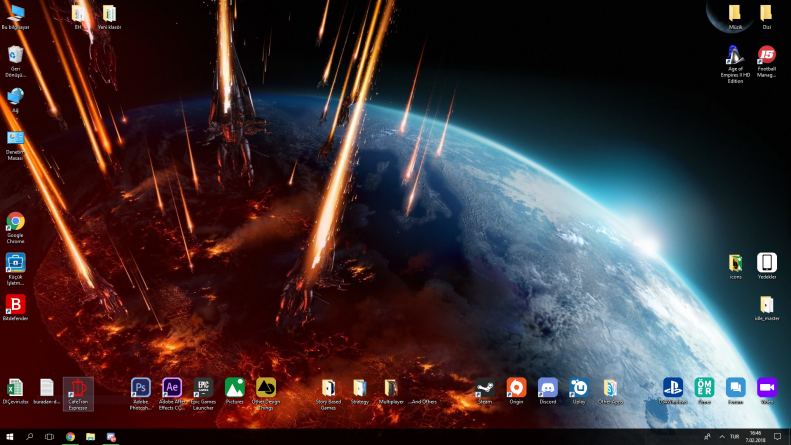Change the TUR input language indicator

[734, 436]
